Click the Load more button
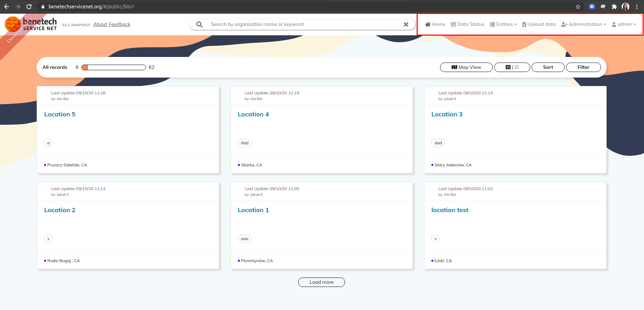 322,282
